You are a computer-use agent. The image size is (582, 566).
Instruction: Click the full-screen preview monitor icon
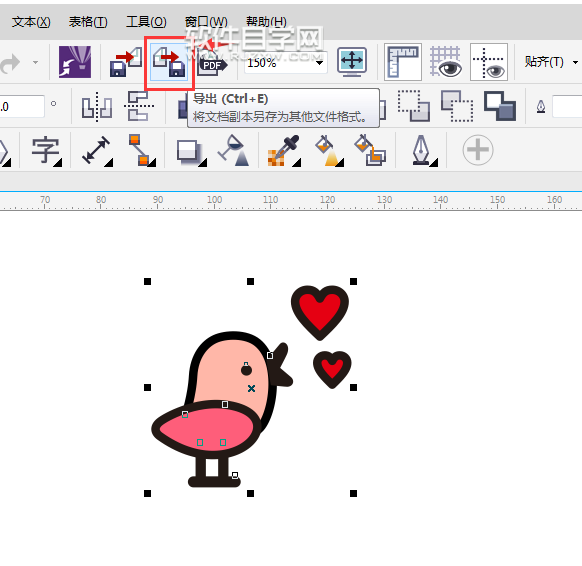(x=352, y=62)
